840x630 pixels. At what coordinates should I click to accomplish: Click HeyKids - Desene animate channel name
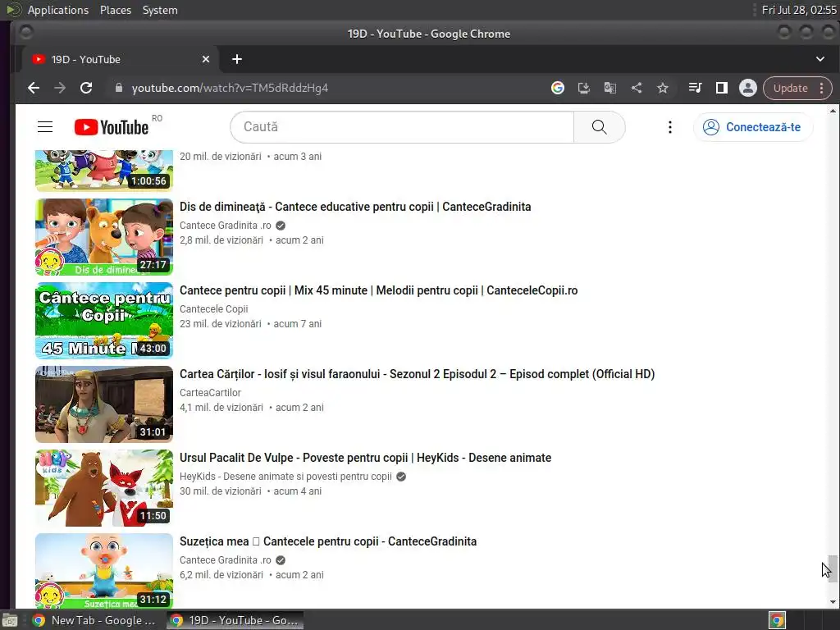285,477
